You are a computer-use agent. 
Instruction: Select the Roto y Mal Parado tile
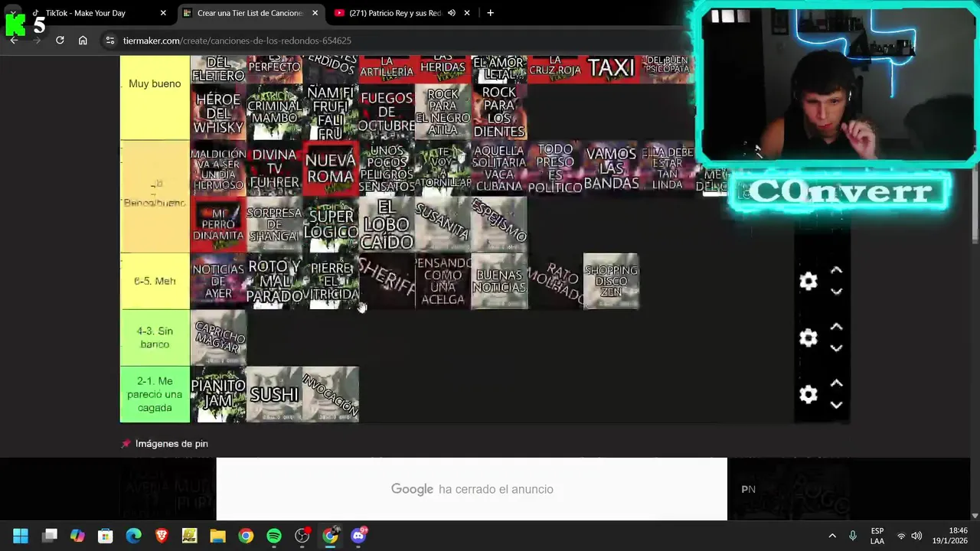click(x=274, y=282)
